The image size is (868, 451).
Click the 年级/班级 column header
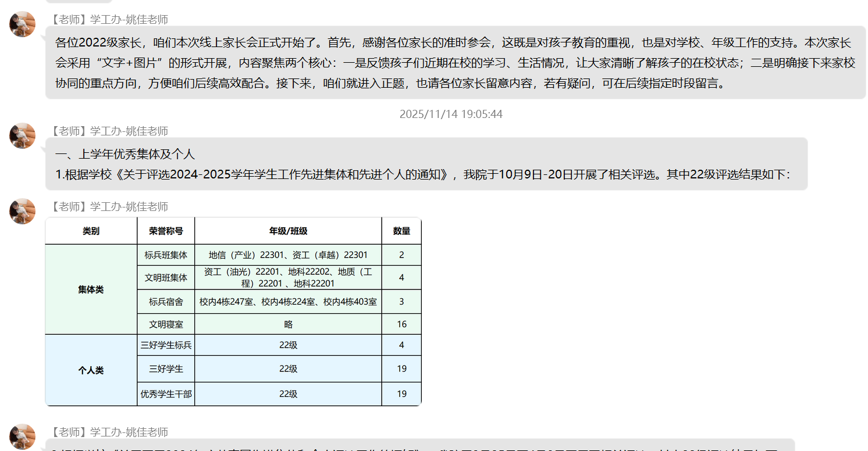click(288, 231)
